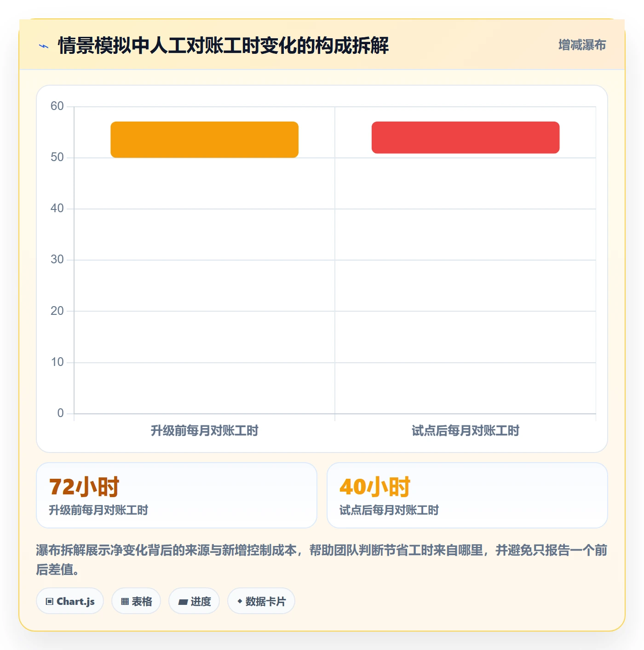This screenshot has width=644, height=650.
Task: Click the title 情景模拟中人工对账工时变化的构成拆解
Action: point(224,46)
